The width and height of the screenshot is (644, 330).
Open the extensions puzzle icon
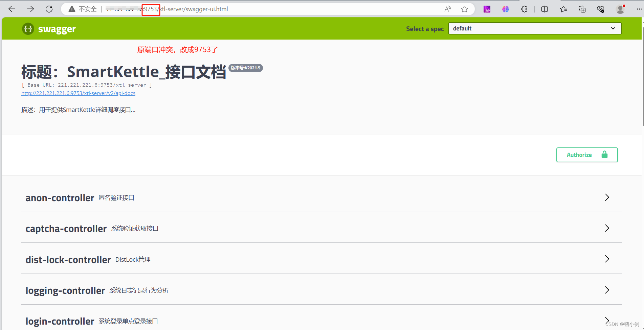pyautogui.click(x=524, y=9)
